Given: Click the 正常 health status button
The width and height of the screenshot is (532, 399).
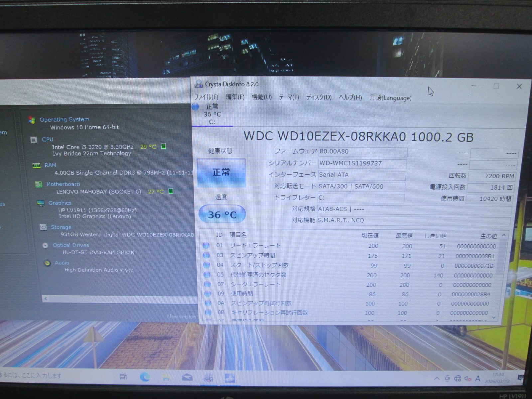Looking at the screenshot, I should (221, 173).
